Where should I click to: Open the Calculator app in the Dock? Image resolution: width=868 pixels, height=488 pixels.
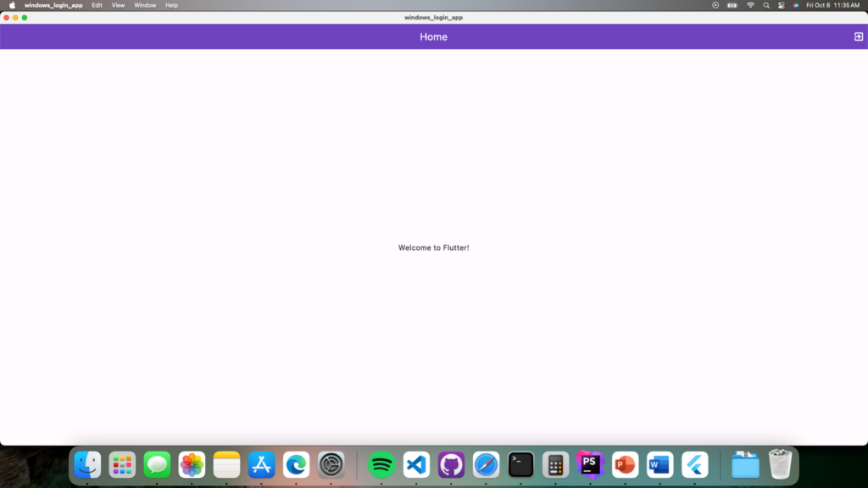pos(554,464)
